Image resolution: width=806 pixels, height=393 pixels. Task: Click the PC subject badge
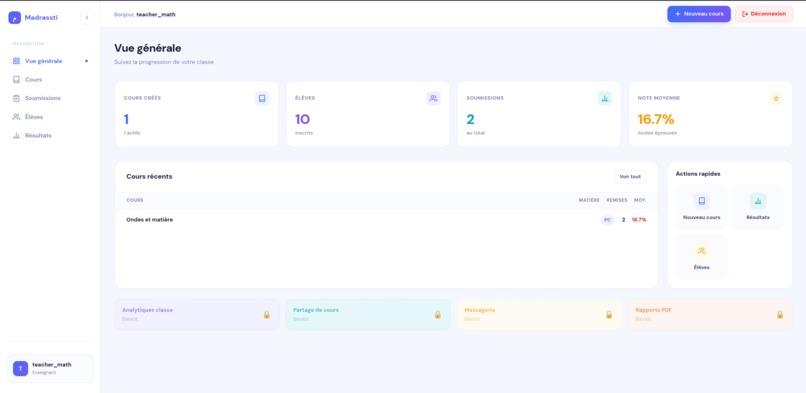coord(608,220)
